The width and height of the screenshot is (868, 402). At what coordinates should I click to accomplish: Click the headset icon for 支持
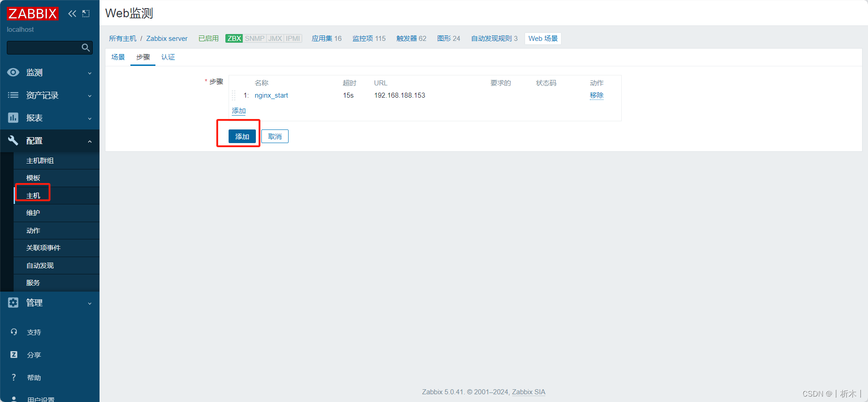(x=14, y=332)
